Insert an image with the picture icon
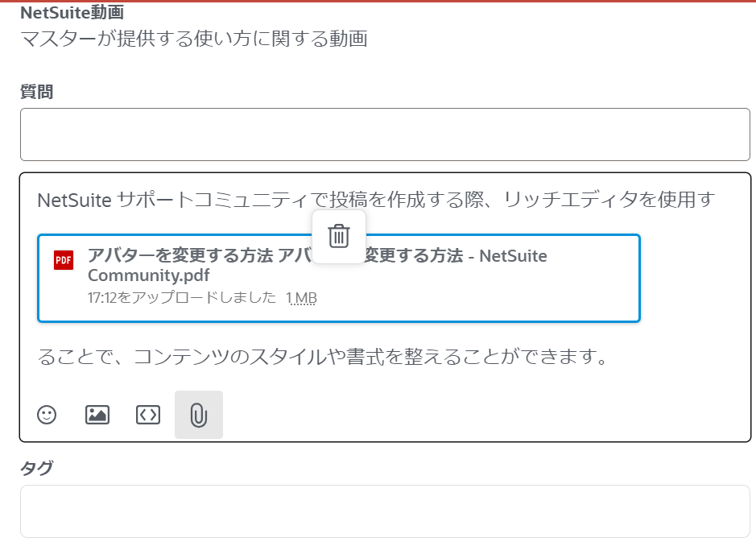 pos(97,415)
